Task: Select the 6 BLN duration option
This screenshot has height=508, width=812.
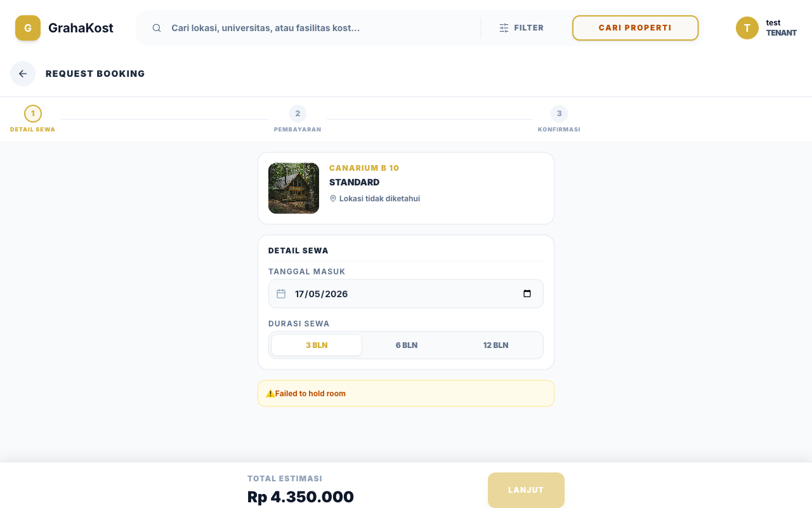Action: (407, 345)
